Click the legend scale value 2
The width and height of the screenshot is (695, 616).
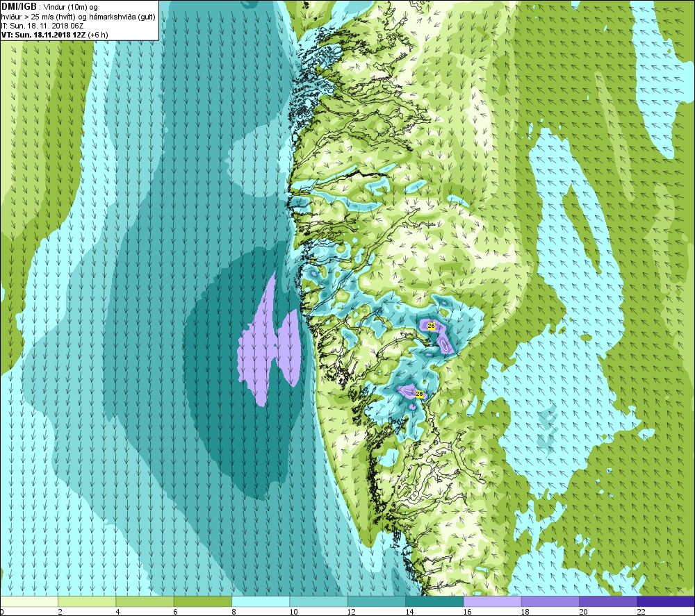[x=60, y=612]
